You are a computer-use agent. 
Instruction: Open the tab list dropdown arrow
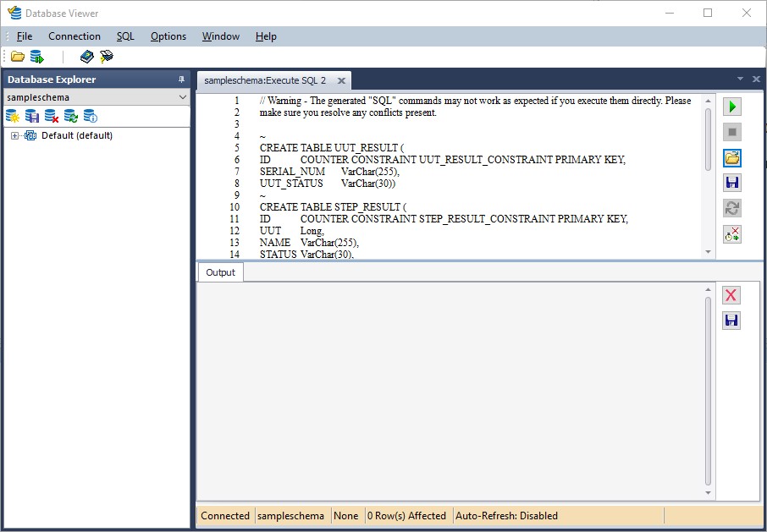[x=740, y=79]
